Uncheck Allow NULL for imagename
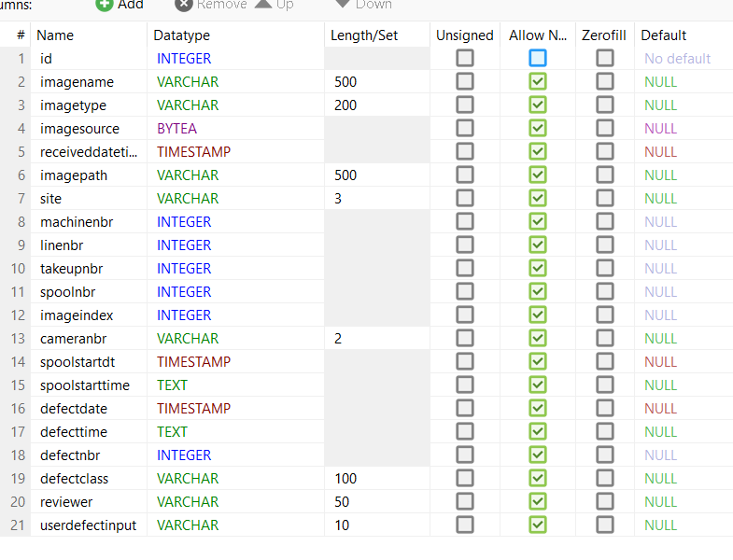The image size is (733, 560). click(x=537, y=81)
